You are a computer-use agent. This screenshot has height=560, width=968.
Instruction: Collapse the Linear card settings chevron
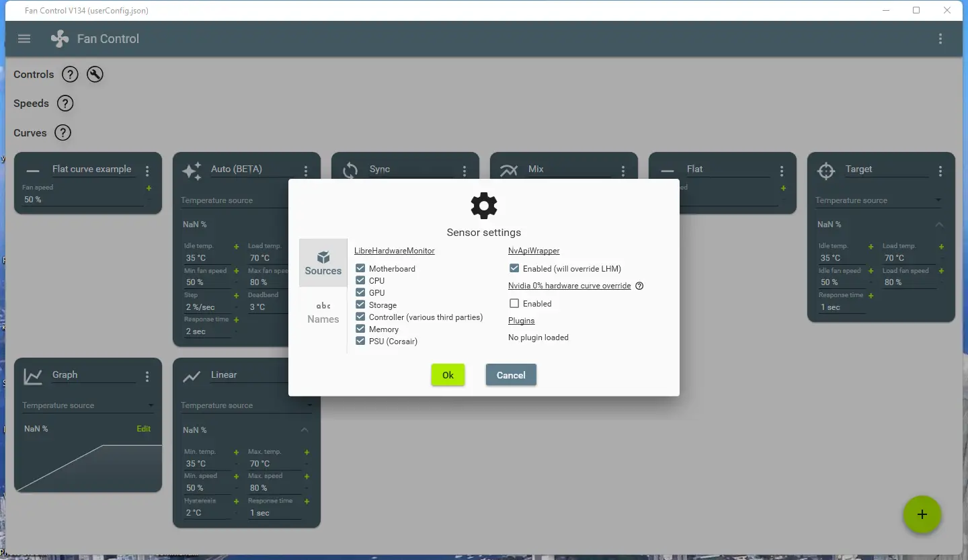pos(305,430)
